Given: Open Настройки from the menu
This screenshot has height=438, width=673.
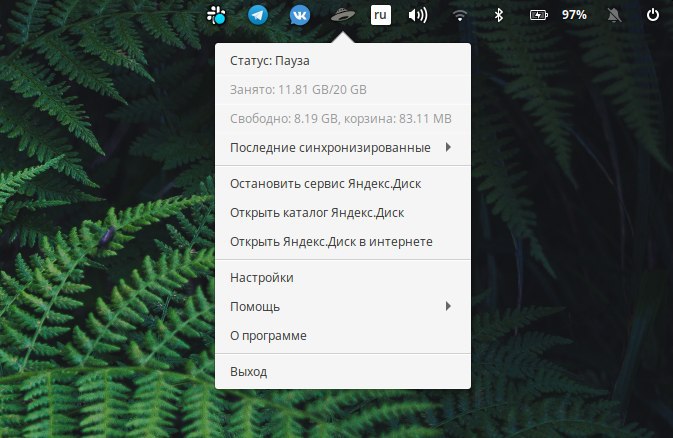Looking at the screenshot, I should (343, 278).
